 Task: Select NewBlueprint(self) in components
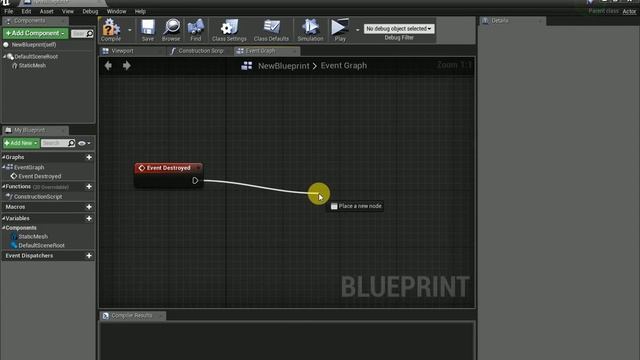pos(34,44)
